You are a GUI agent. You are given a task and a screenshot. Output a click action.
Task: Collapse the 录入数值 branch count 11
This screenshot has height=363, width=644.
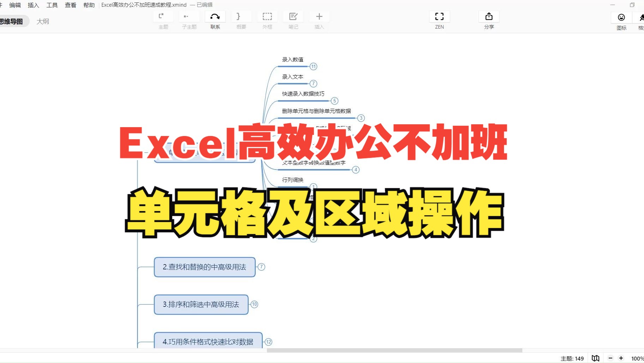[314, 66]
